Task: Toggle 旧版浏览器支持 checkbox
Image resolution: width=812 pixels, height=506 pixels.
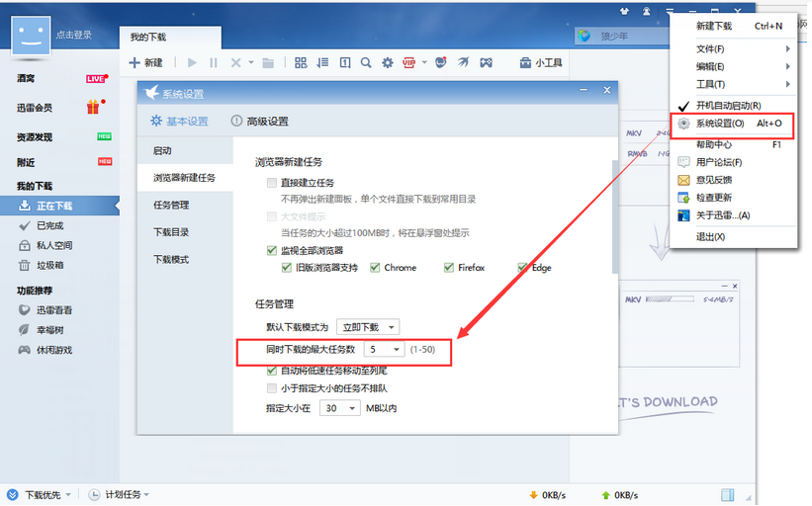Action: coord(287,268)
